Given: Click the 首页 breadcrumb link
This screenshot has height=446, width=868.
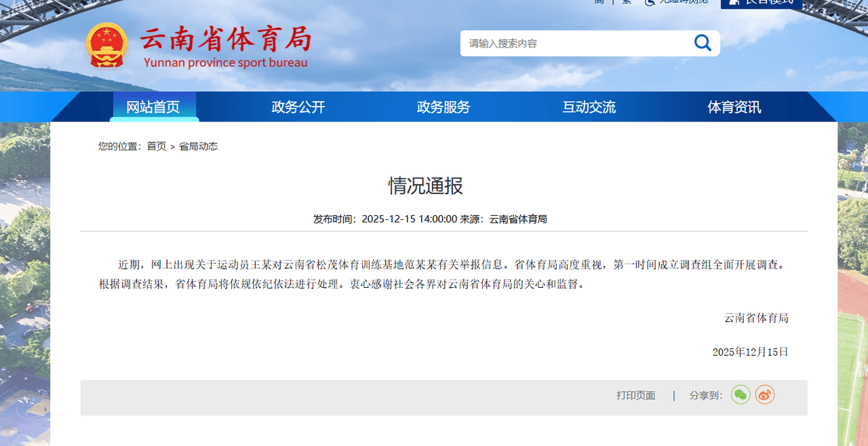Looking at the screenshot, I should point(155,146).
